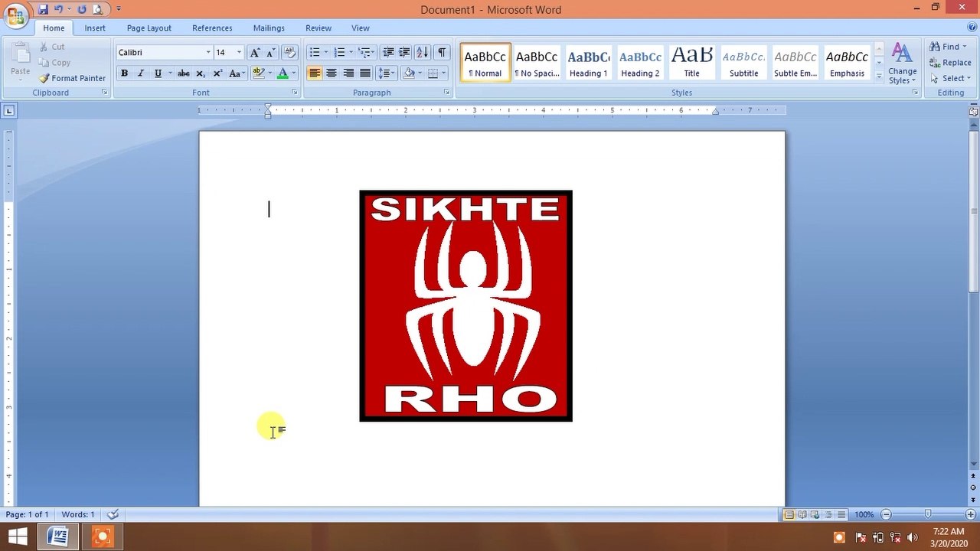This screenshot has width=980, height=551.
Task: Apply the text highlight color
Action: (259, 73)
